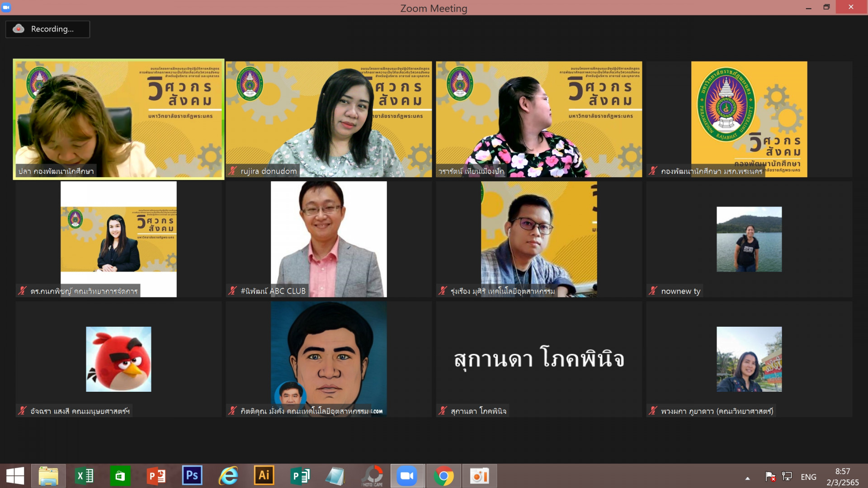Click the Recording indicator button
The width and height of the screenshot is (868, 488).
point(47,29)
